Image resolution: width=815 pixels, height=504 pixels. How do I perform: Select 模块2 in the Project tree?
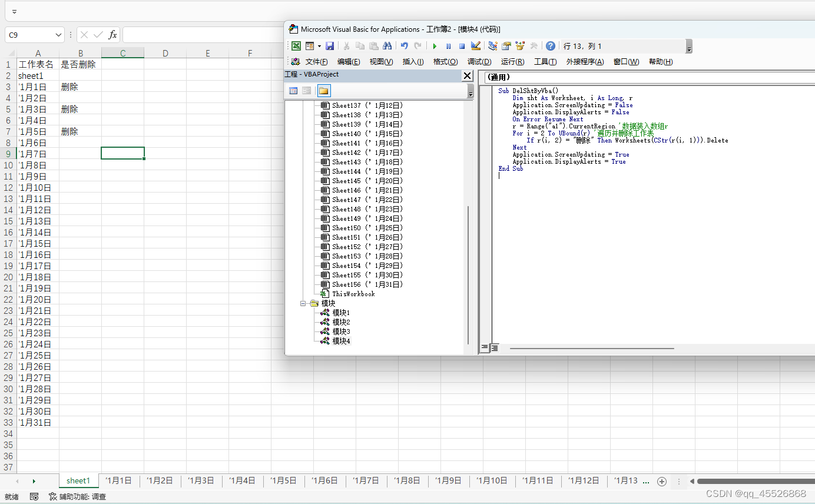coord(340,321)
